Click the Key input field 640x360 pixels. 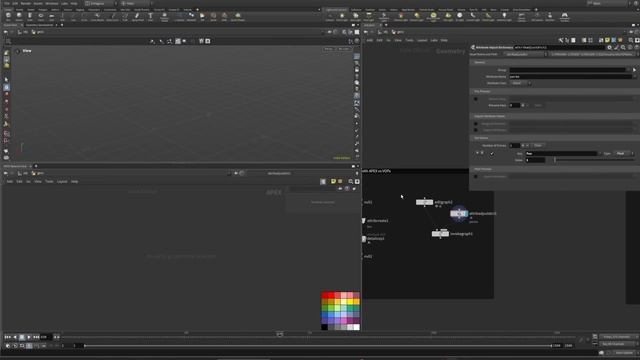tap(562, 153)
